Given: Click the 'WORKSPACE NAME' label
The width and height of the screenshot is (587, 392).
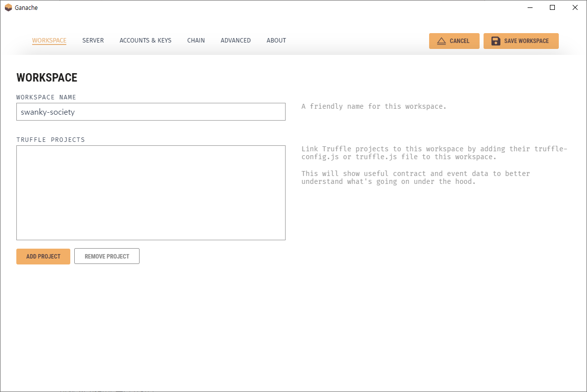Looking at the screenshot, I should point(46,97).
